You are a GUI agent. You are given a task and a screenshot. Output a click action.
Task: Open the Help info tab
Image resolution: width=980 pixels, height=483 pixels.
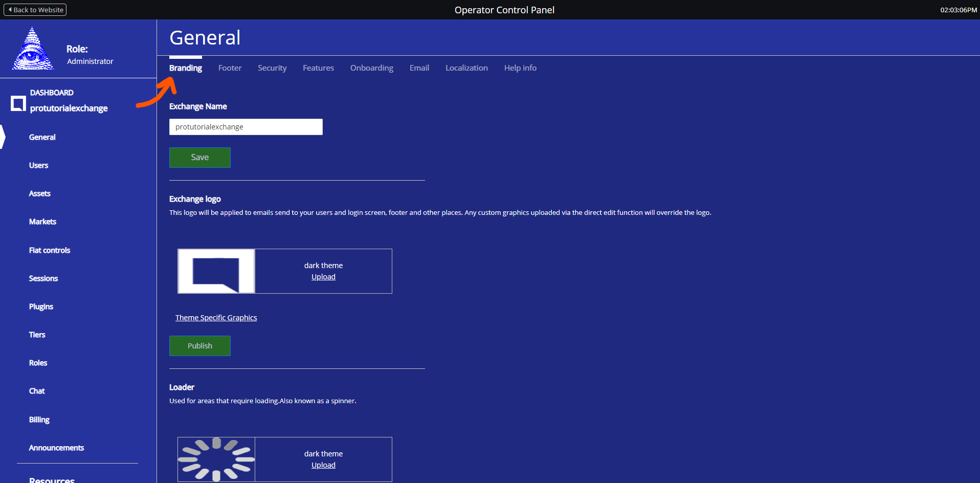520,68
